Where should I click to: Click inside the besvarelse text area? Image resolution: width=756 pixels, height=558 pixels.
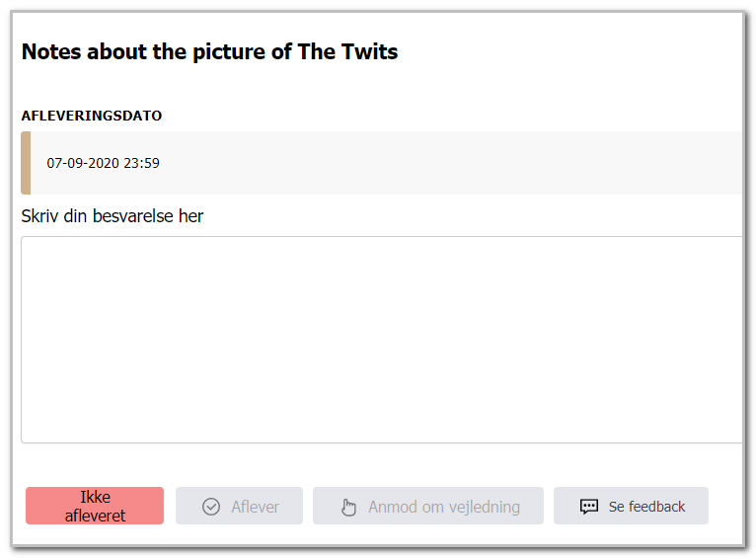[x=381, y=340]
